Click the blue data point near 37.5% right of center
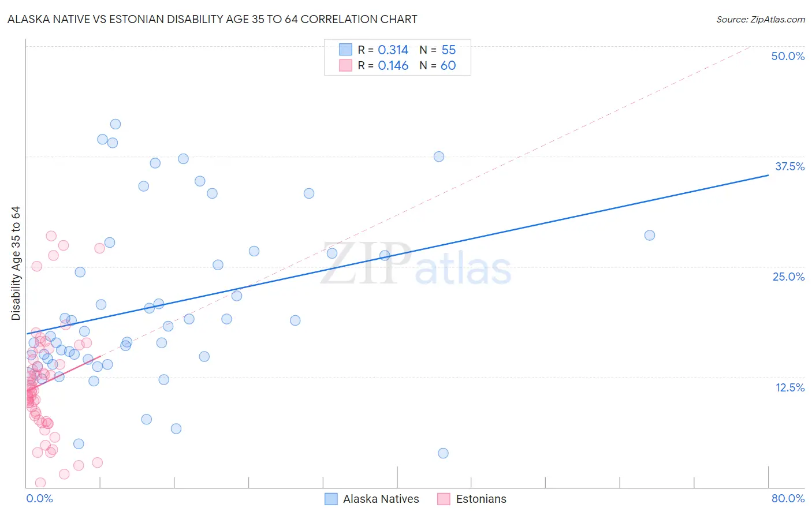 coord(439,156)
